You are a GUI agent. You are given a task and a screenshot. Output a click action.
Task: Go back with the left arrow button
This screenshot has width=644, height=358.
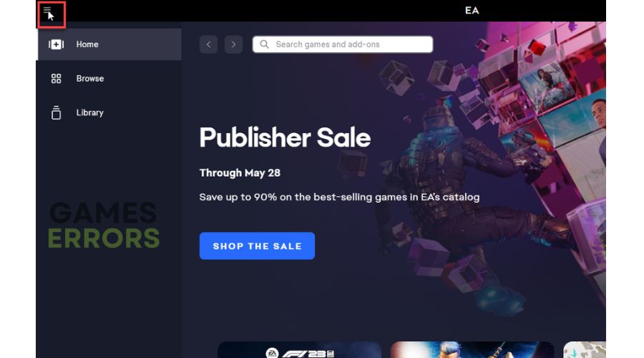209,44
